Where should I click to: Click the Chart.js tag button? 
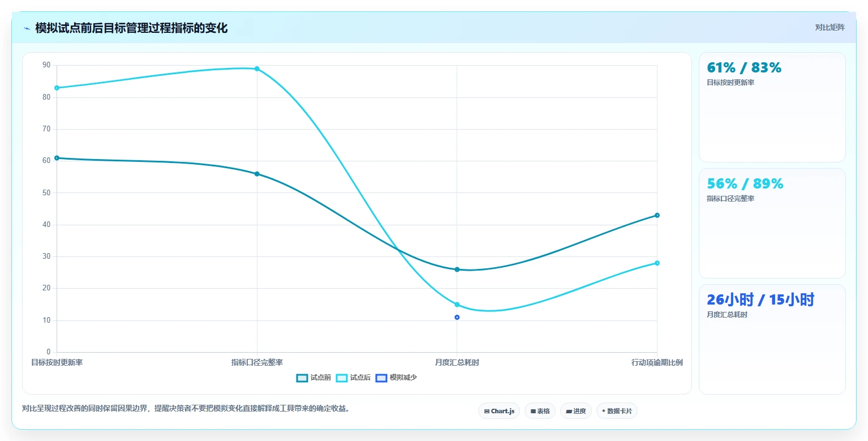click(x=499, y=411)
